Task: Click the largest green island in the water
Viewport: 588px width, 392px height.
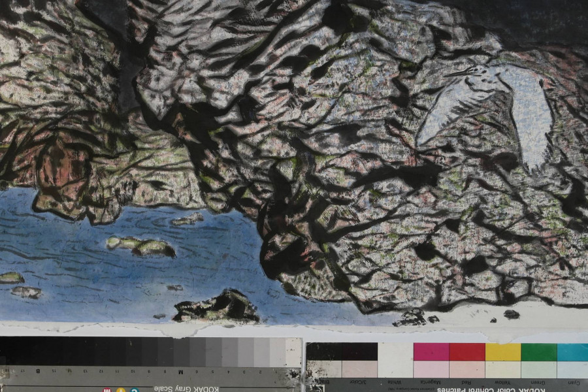Action: tap(141, 246)
